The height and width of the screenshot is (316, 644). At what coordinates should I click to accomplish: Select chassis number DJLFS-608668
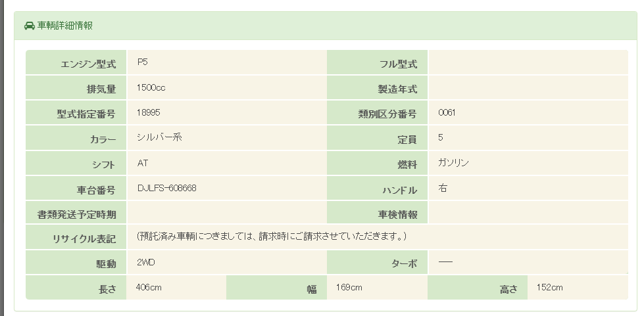167,188
